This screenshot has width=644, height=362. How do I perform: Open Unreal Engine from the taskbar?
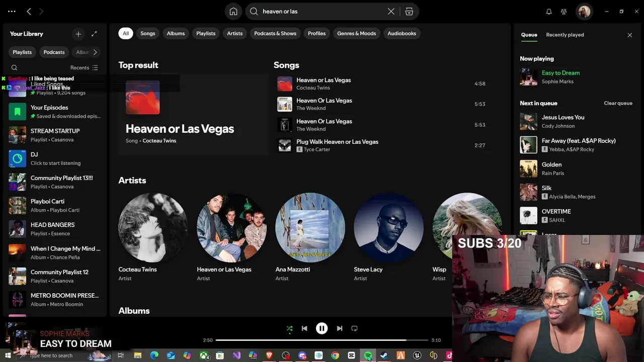417,355
